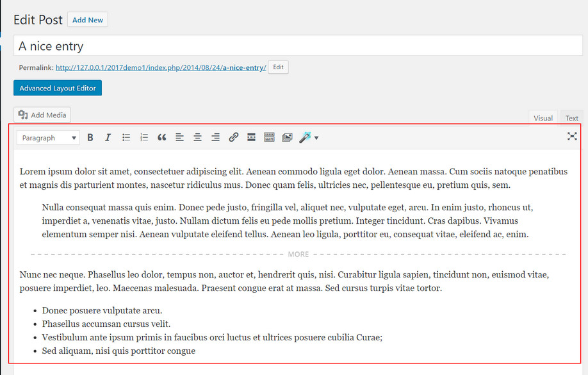Image resolution: width=588 pixels, height=375 pixels.
Task: Click the 'Nulla consequat massa' blockquote
Action: [x=287, y=221]
